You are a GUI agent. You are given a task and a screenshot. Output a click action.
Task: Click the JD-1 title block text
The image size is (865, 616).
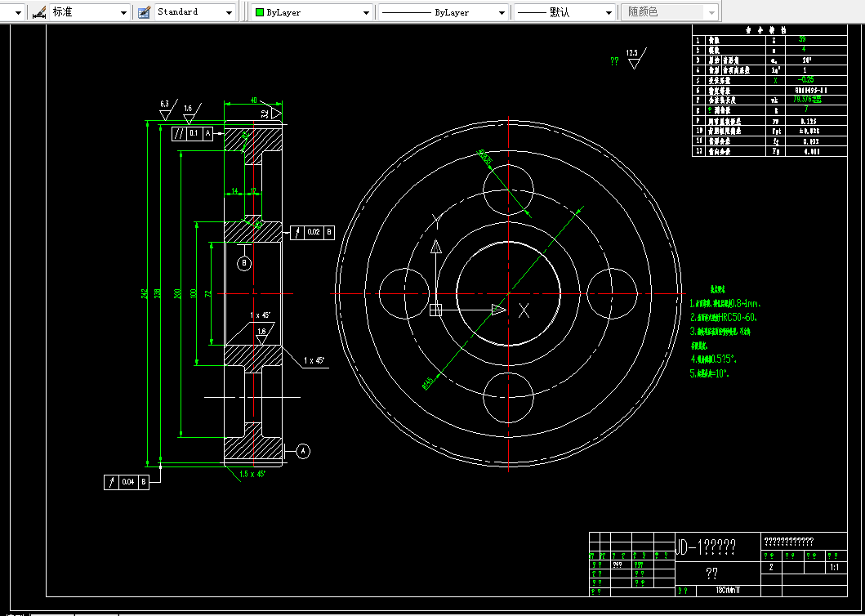tap(706, 547)
